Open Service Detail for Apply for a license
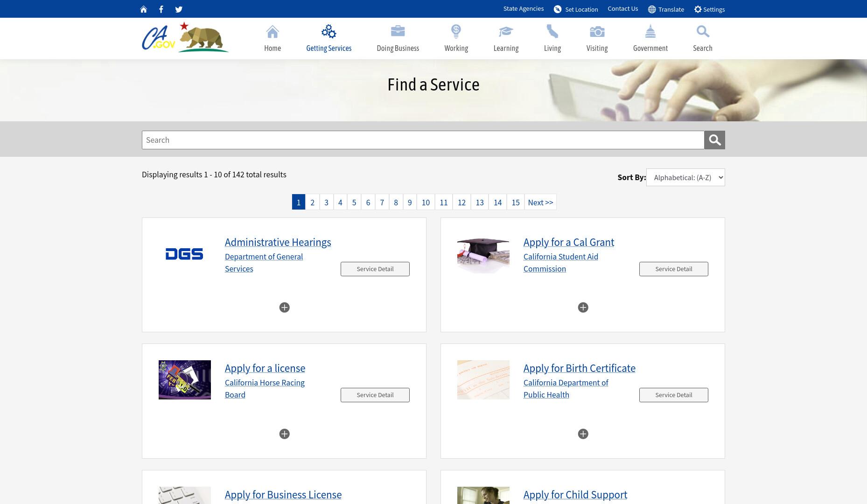 375,395
